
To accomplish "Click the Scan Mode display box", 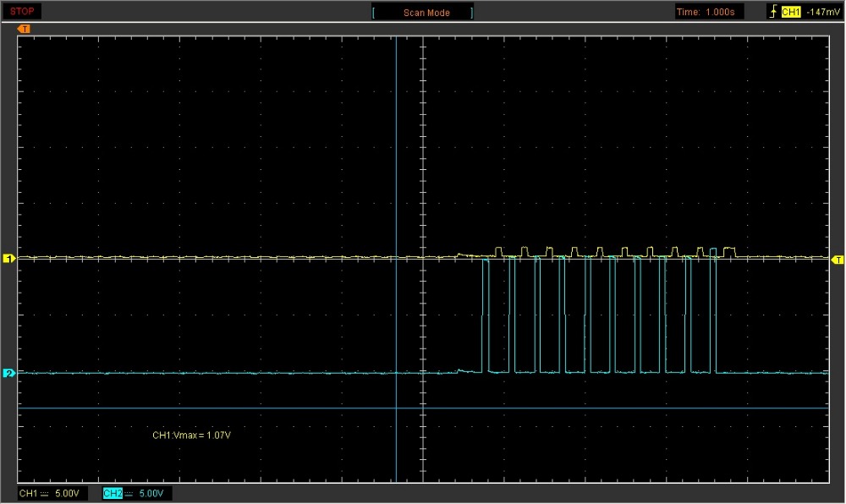I will point(422,13).
